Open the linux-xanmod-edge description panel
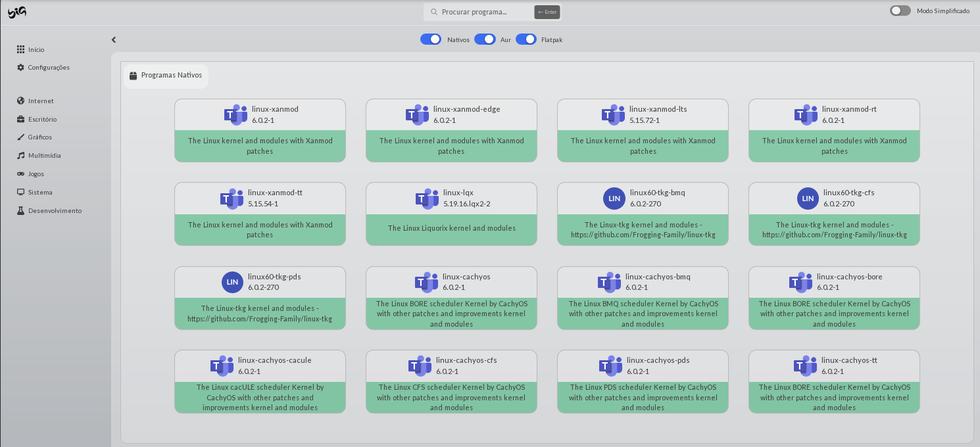Image resolution: width=980 pixels, height=447 pixels. click(451, 146)
